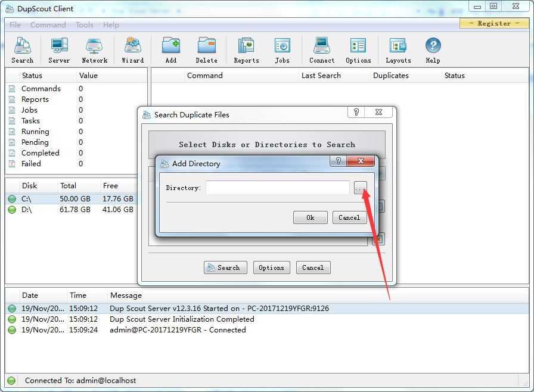Click the browse ... button beside Directory
This screenshot has width=534, height=392.
pyautogui.click(x=361, y=188)
